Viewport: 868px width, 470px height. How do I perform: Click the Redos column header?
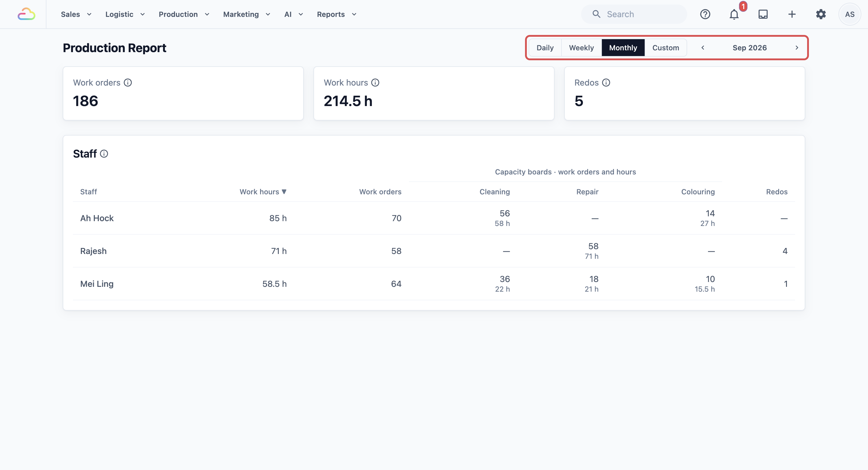click(x=776, y=192)
